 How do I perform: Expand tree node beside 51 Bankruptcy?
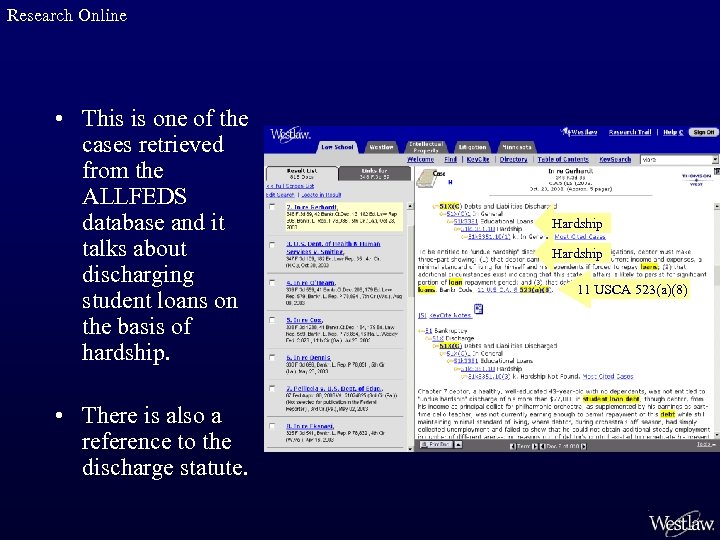tap(421, 331)
